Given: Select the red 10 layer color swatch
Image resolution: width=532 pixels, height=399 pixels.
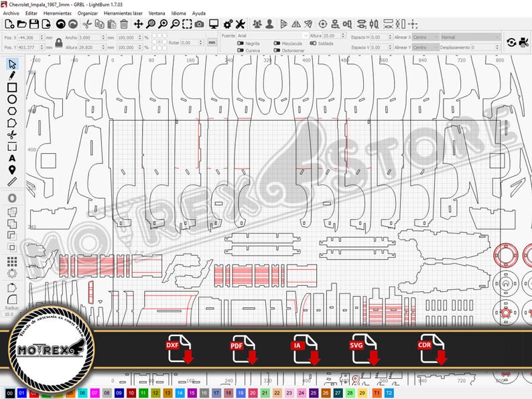Looking at the screenshot, I should click(131, 393).
